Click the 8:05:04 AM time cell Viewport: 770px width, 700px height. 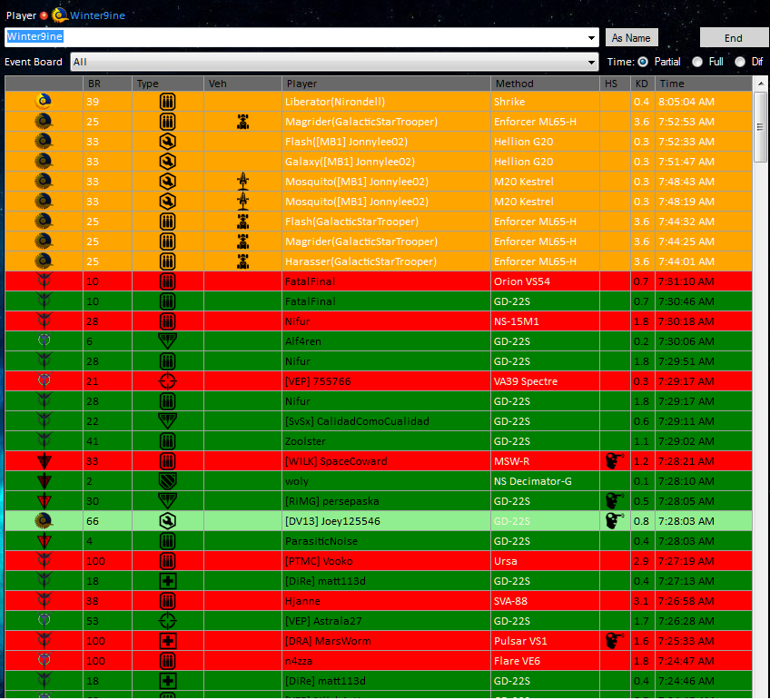(x=703, y=102)
